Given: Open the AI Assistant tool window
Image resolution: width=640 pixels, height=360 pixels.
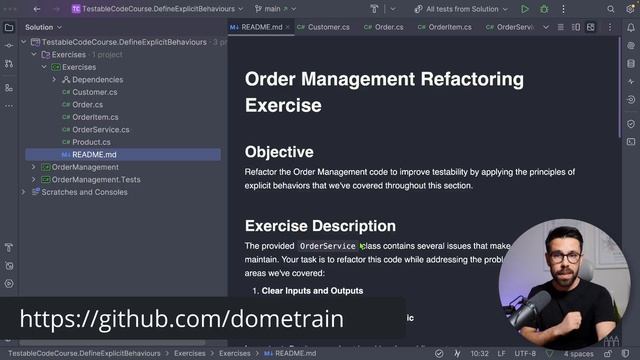Looking at the screenshot, I should (631, 46).
